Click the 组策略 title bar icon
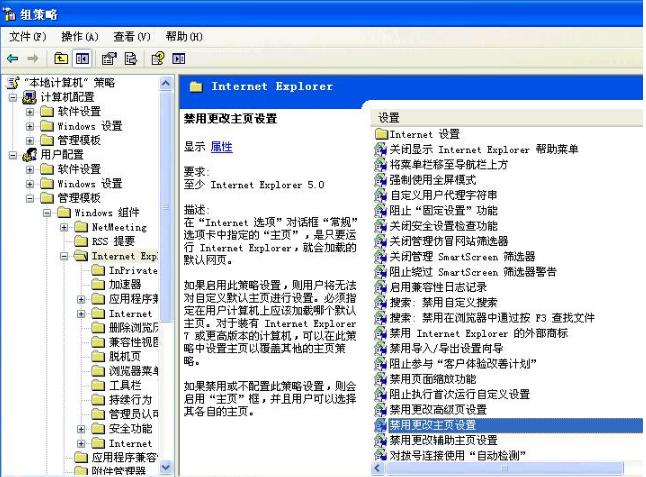Image resolution: width=646 pixels, height=477 pixels. 9,14
